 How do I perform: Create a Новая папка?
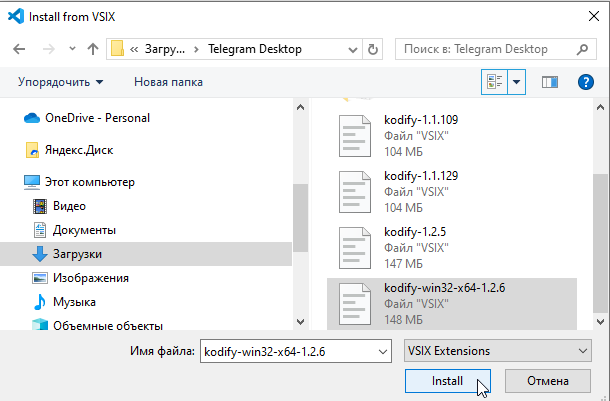(x=168, y=82)
